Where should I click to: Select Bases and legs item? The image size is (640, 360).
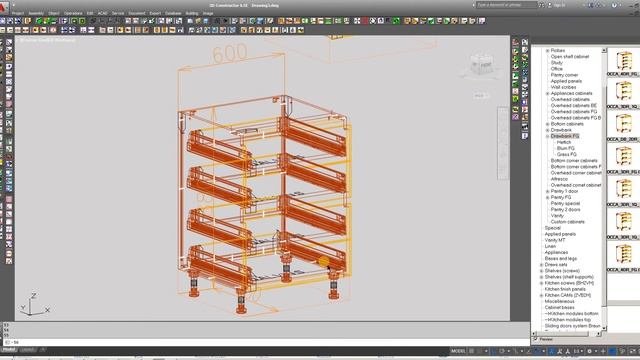point(561,259)
